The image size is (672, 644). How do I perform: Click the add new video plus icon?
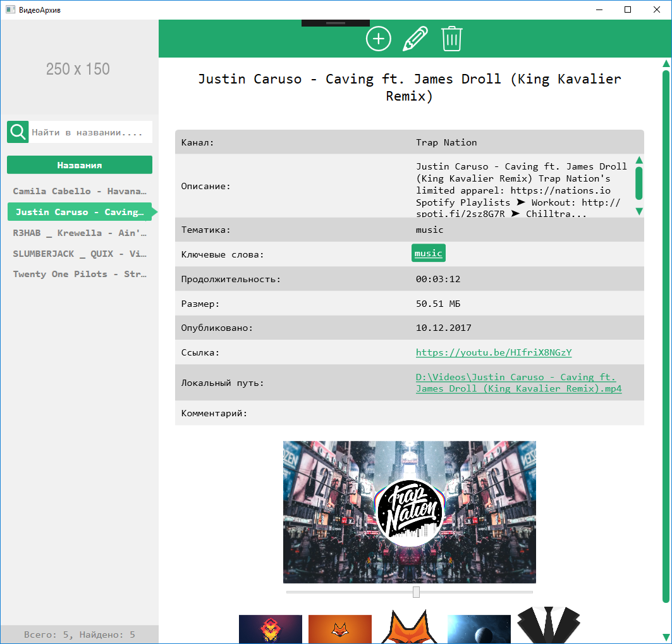tap(379, 39)
